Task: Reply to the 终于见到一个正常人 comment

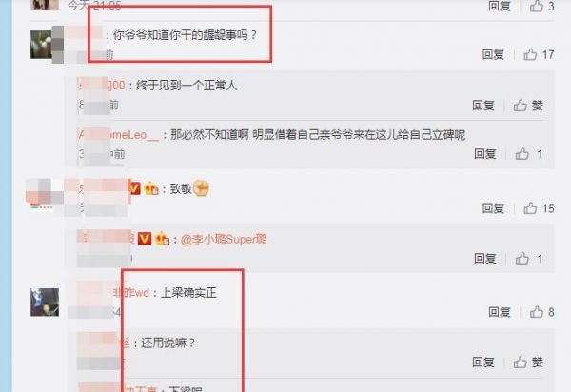Action: 483,106
